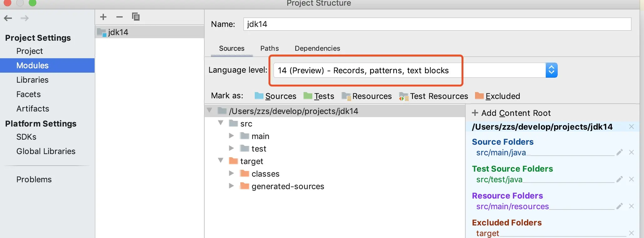
Task: Expand the generated-sources folder
Action: tap(232, 186)
